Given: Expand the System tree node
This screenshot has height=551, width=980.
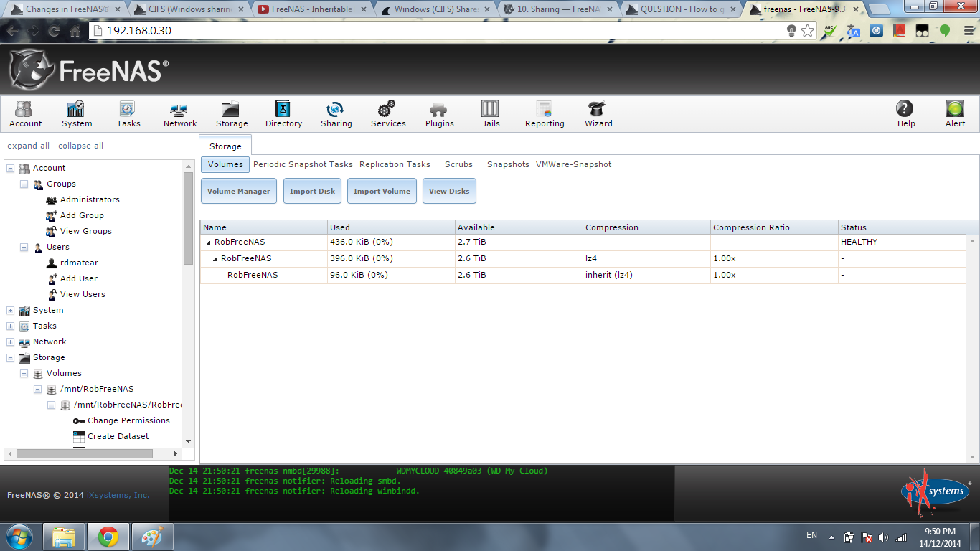Looking at the screenshot, I should 10,310.
